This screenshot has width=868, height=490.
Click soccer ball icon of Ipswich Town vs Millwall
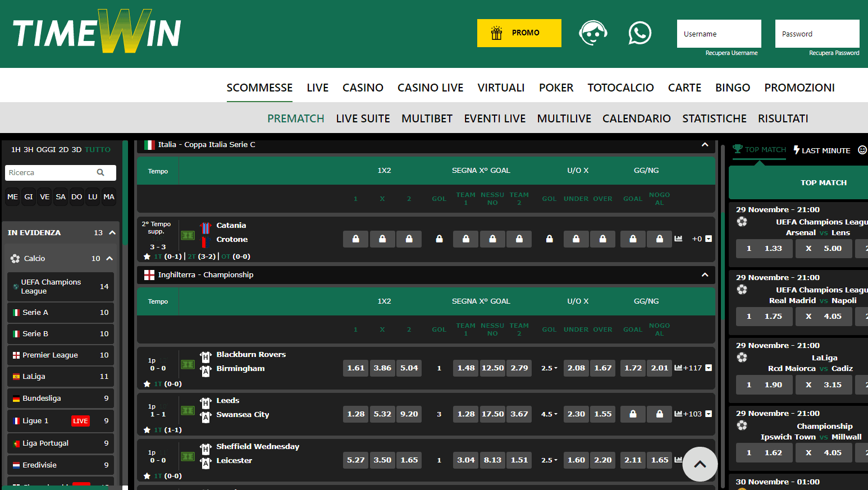tap(742, 425)
